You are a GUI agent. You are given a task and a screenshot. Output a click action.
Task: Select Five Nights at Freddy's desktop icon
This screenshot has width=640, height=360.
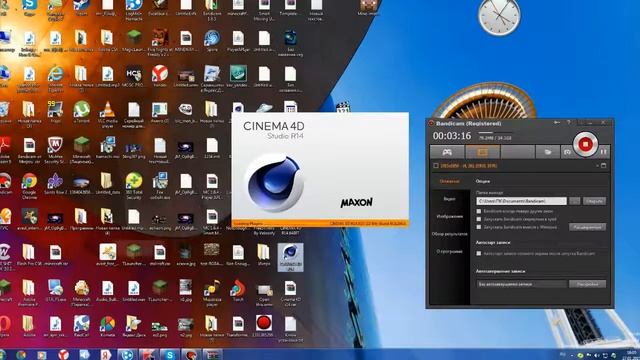160,43
